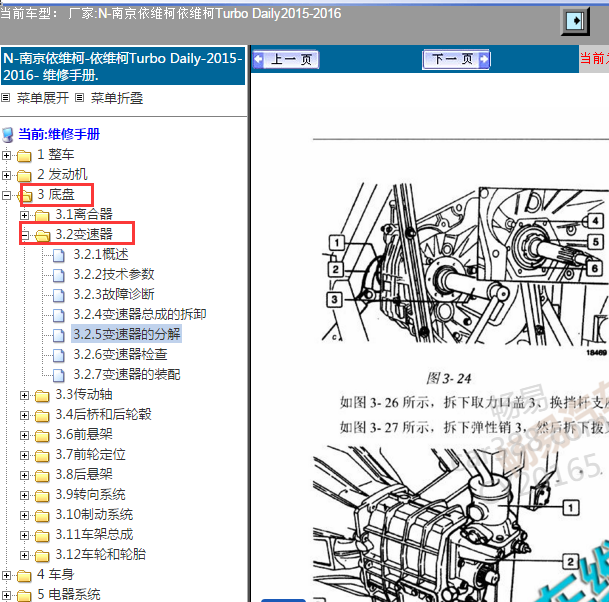Open the 3.2.1概述 page

[x=101, y=254]
